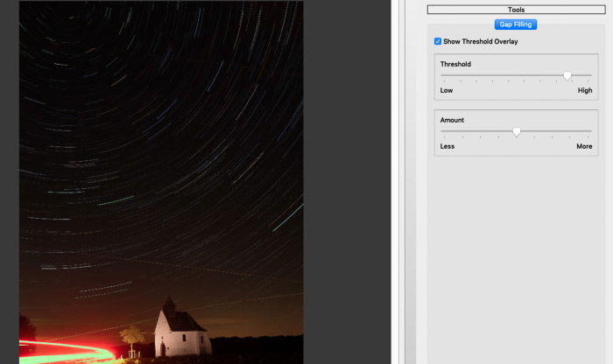Uncheck the Show Threshold Overlay checkbox

click(x=438, y=41)
